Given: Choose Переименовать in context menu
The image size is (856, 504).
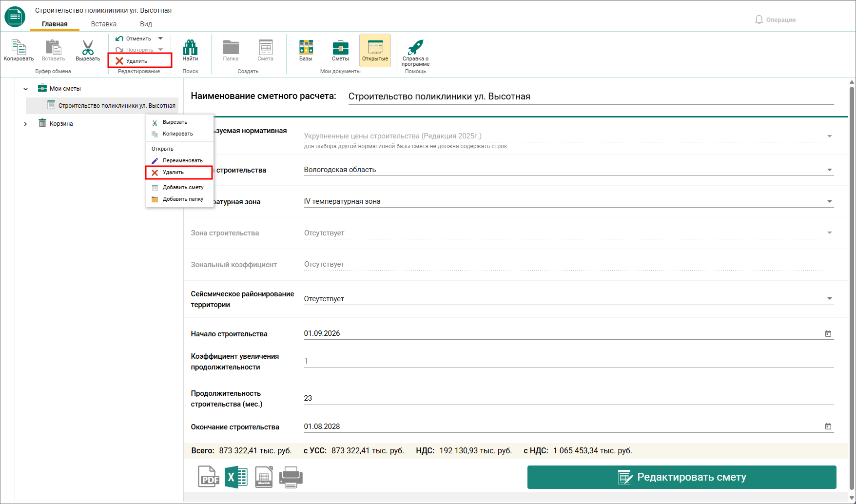Looking at the screenshot, I should [x=179, y=160].
